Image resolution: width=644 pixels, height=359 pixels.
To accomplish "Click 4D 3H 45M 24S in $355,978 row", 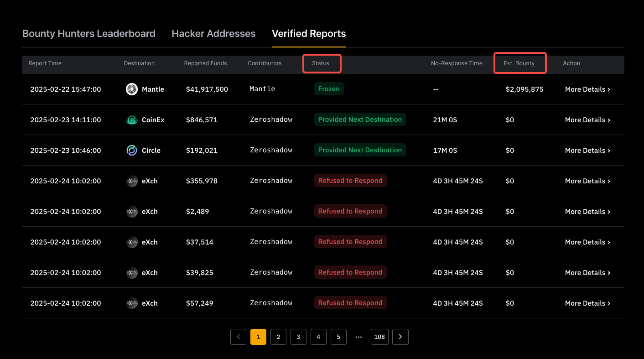I will pos(458,181).
